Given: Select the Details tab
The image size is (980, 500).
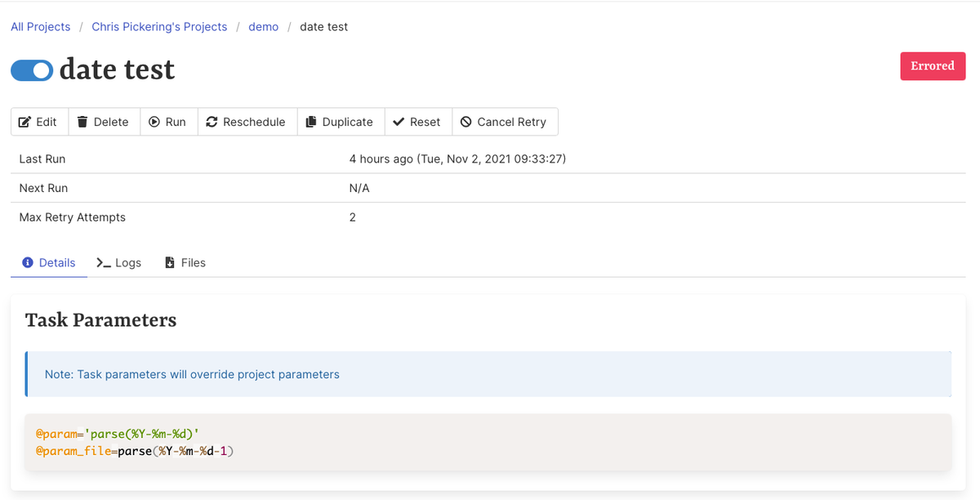Looking at the screenshot, I should [x=48, y=262].
